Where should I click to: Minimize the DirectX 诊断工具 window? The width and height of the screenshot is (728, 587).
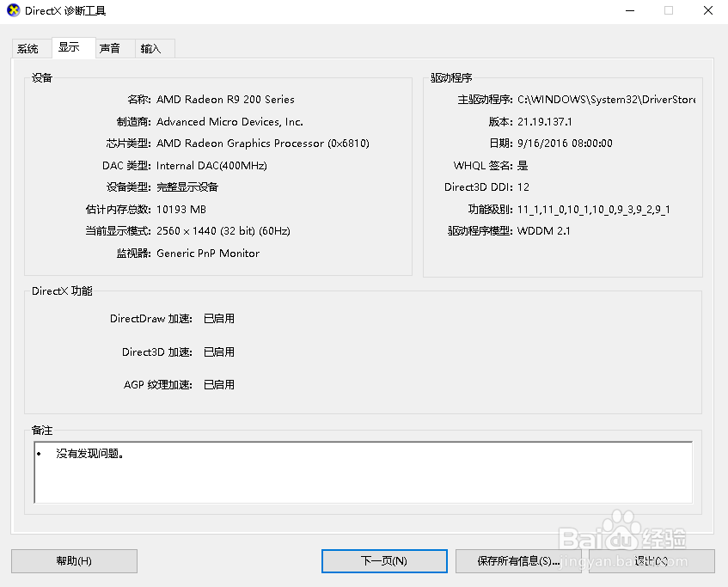[630, 10]
